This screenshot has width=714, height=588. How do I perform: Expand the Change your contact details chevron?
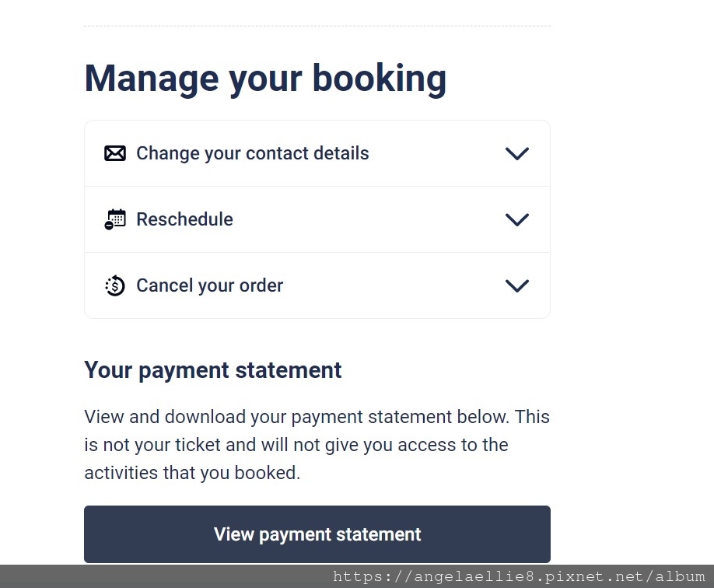coord(516,153)
